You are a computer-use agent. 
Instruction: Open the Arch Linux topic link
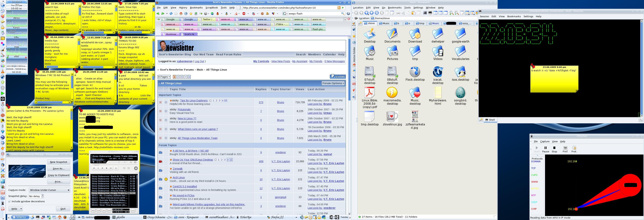[x=179, y=178]
